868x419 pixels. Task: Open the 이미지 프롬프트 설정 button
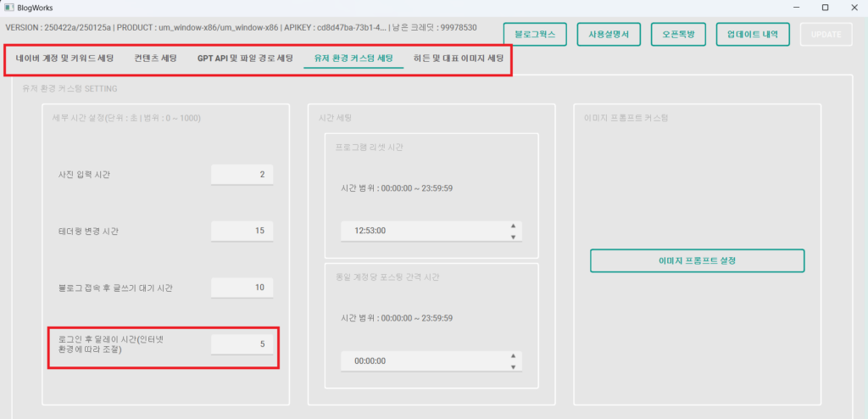click(x=697, y=260)
